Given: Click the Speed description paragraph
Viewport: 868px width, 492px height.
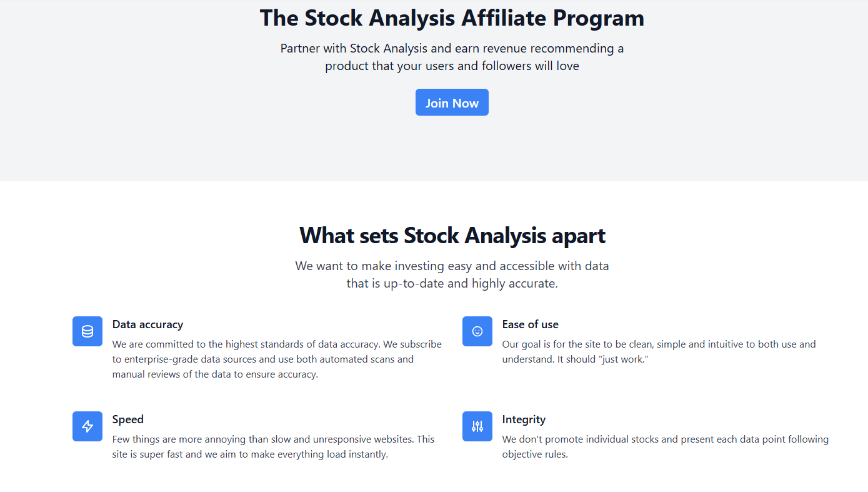Looking at the screenshot, I should click(272, 446).
